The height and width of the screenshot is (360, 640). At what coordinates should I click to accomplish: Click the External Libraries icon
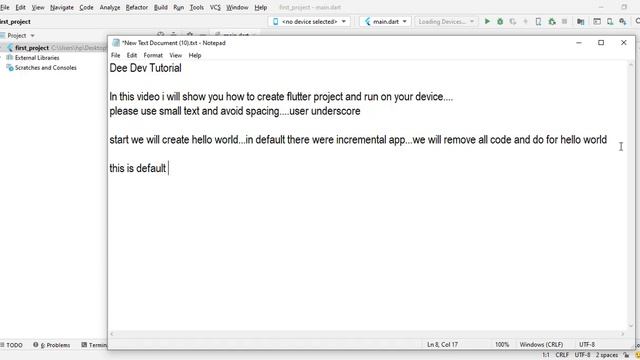pos(10,58)
